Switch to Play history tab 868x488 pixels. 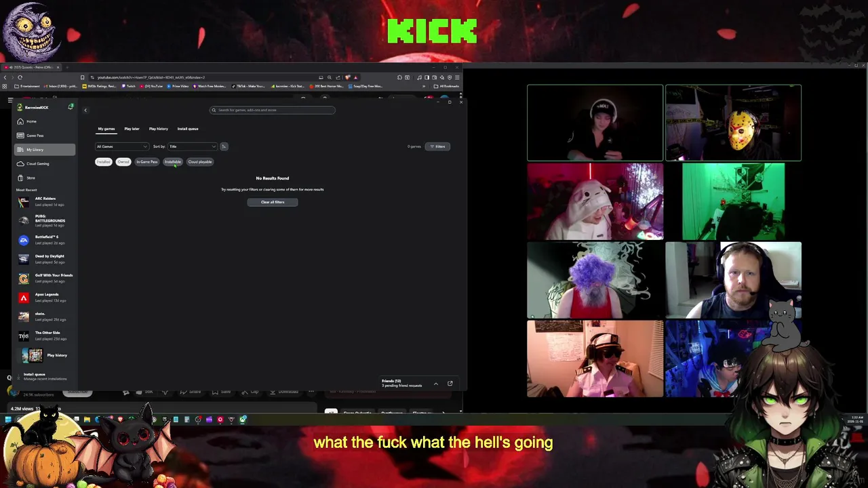click(158, 129)
